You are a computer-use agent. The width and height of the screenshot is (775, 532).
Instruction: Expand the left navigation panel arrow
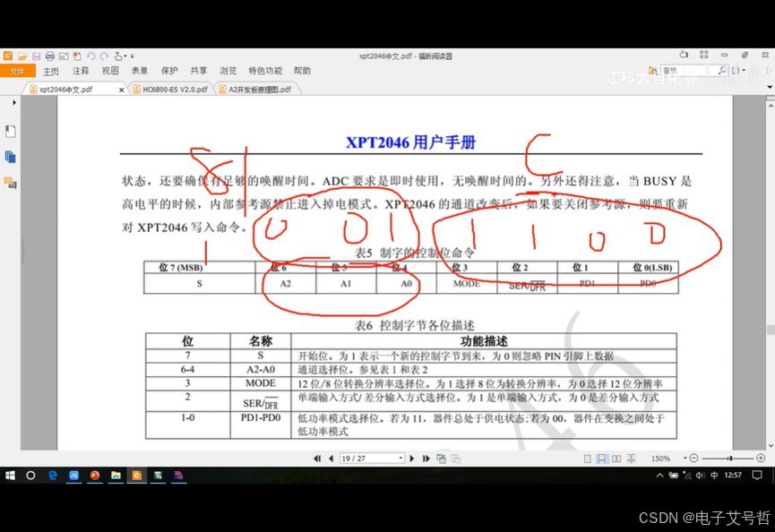click(x=13, y=103)
